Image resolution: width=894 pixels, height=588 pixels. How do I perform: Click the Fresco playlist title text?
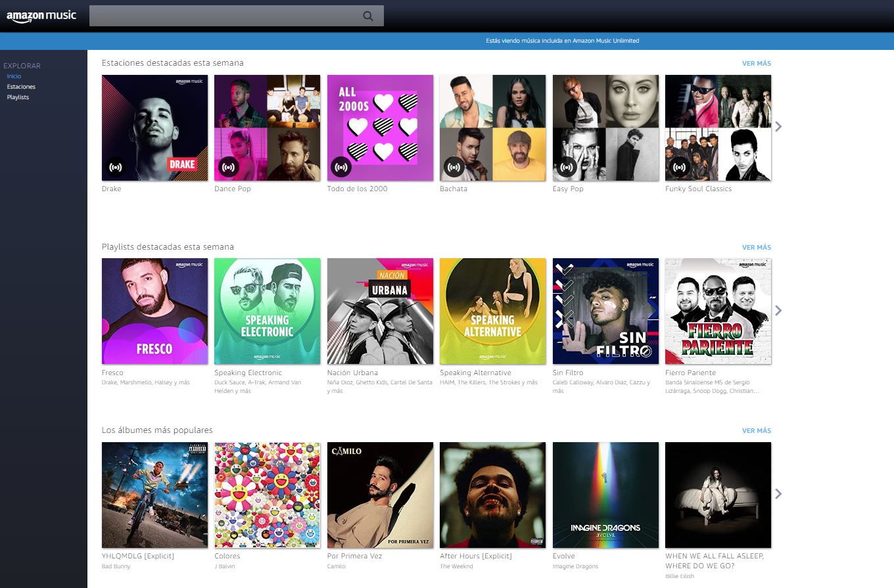click(x=112, y=373)
